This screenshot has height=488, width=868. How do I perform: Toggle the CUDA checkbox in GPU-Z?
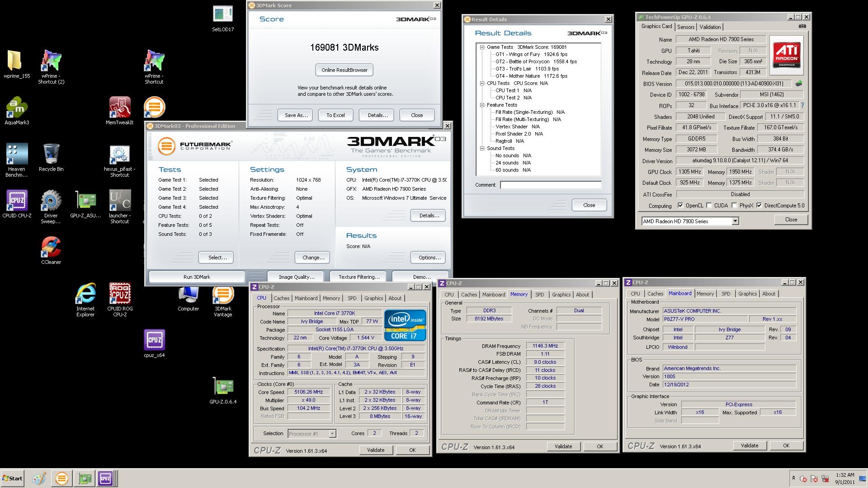click(x=709, y=206)
